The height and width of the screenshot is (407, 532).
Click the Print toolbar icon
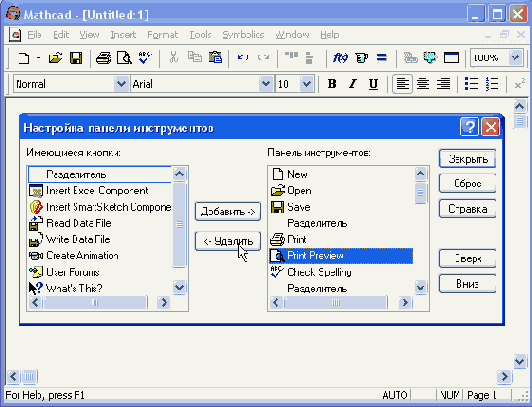point(103,58)
